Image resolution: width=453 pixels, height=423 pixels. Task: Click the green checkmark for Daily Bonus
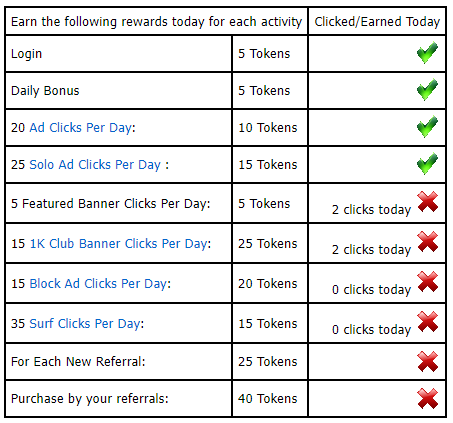point(427,90)
